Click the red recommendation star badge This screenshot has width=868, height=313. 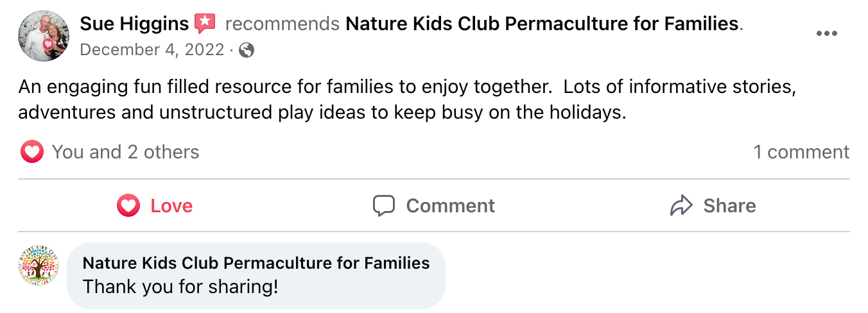[205, 24]
